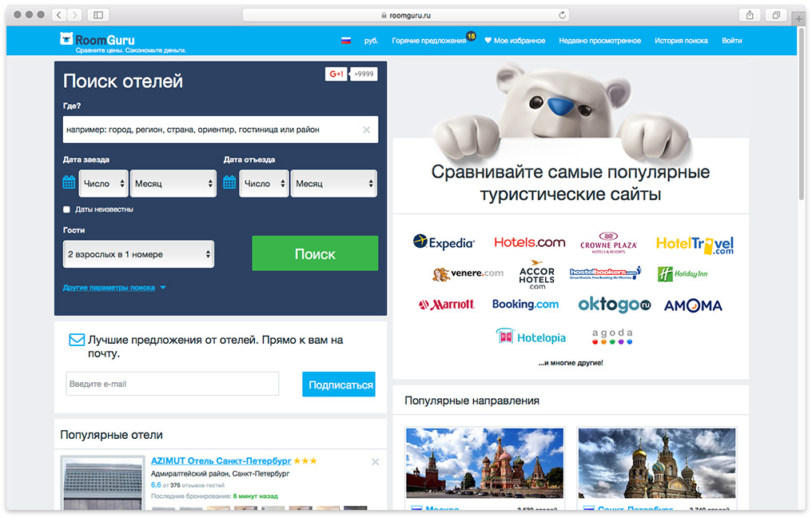This screenshot has height=518, width=812.
Task: Open check-out 'Месяц' month dropdown
Action: [x=333, y=184]
